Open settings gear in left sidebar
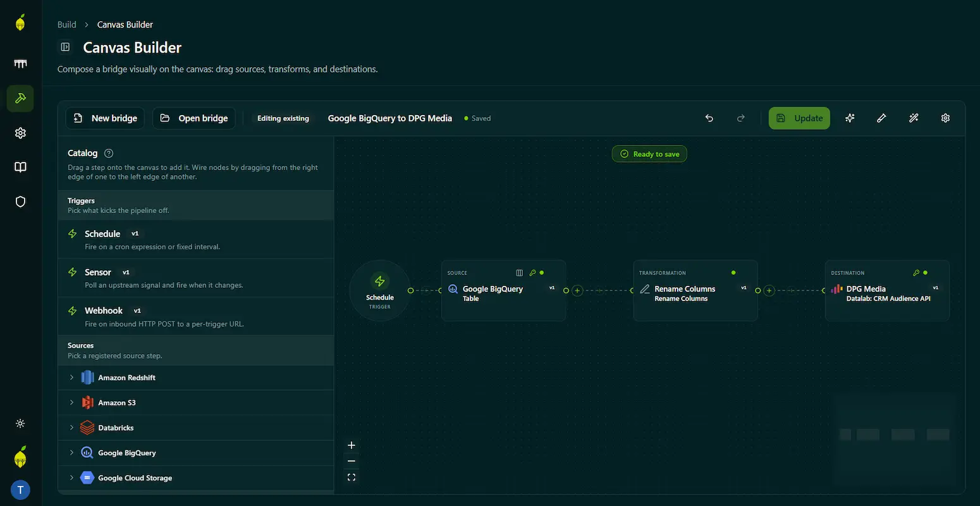Image resolution: width=980 pixels, height=506 pixels. click(20, 133)
